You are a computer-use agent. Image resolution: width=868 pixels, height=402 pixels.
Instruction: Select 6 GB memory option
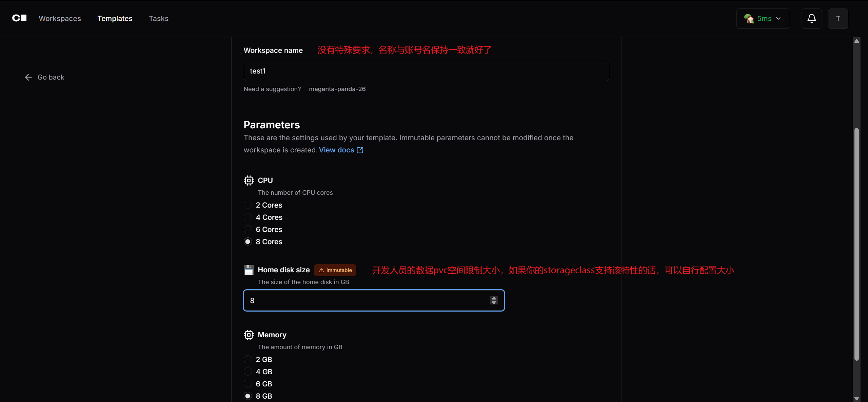[x=248, y=384]
